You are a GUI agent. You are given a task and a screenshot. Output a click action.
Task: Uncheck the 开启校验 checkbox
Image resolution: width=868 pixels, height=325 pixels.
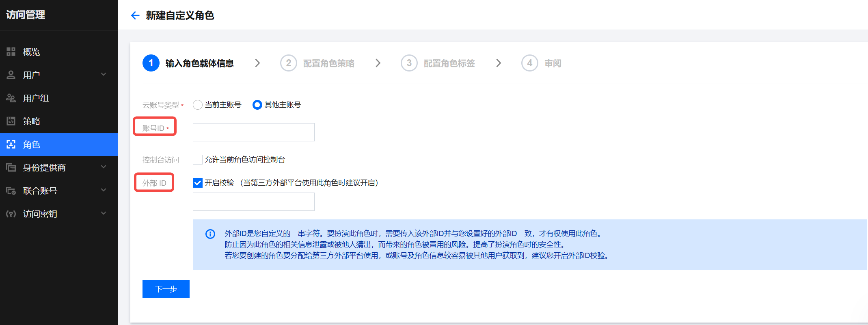[198, 183]
